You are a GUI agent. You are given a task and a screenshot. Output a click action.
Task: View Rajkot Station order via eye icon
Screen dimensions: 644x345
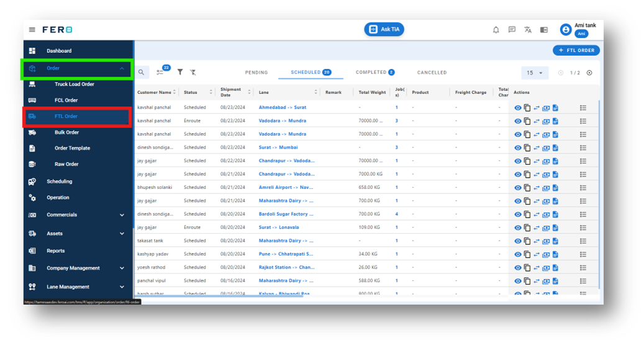click(518, 268)
